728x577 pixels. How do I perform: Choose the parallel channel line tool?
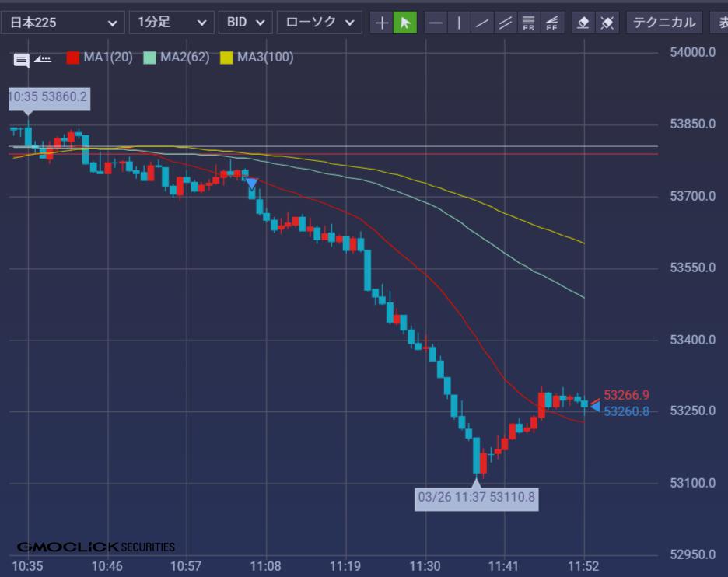506,23
